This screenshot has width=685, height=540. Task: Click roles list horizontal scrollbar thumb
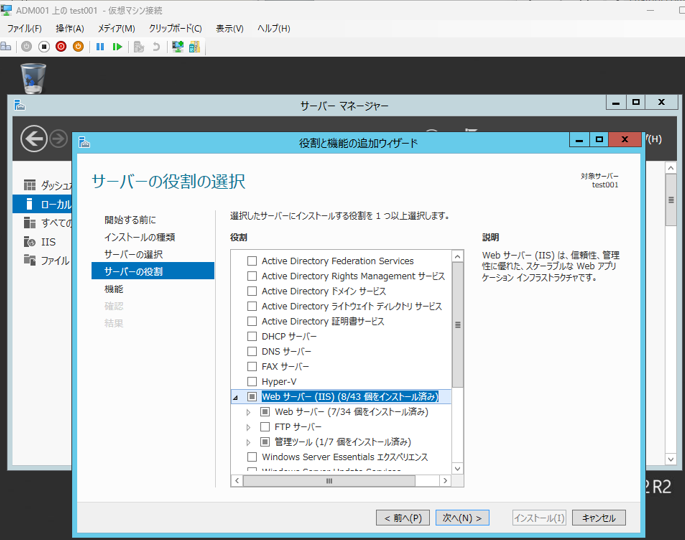click(329, 481)
